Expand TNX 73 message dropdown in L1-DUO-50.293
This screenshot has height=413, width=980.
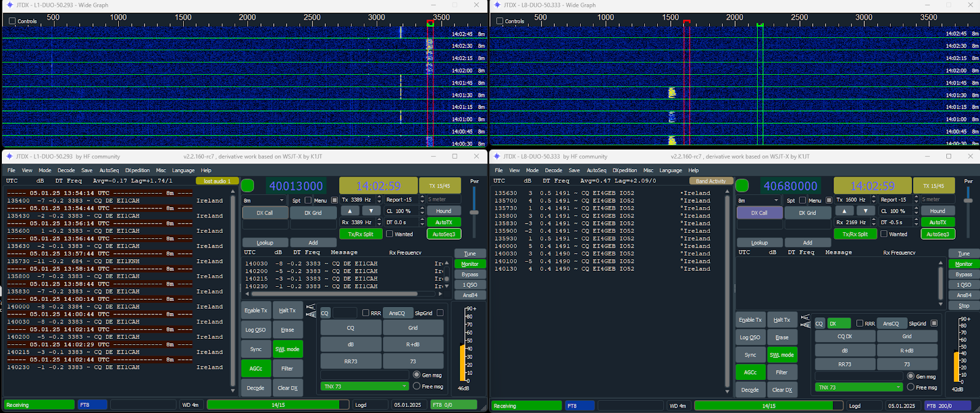[x=364, y=386]
